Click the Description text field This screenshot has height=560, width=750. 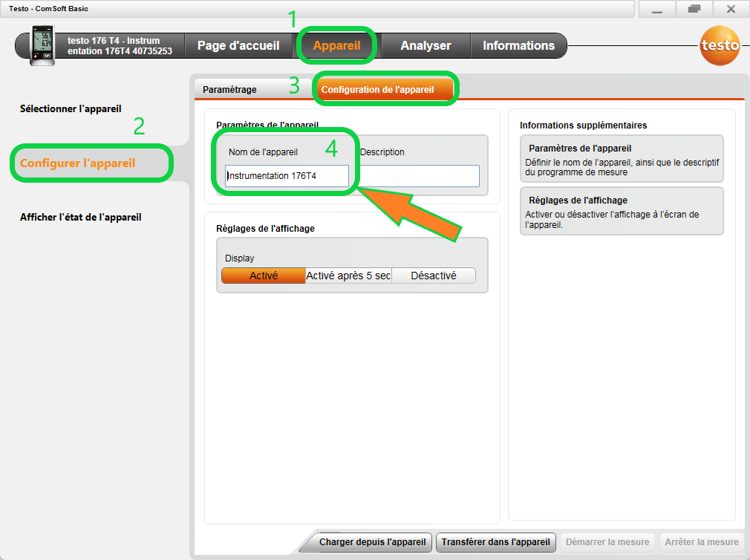point(420,176)
